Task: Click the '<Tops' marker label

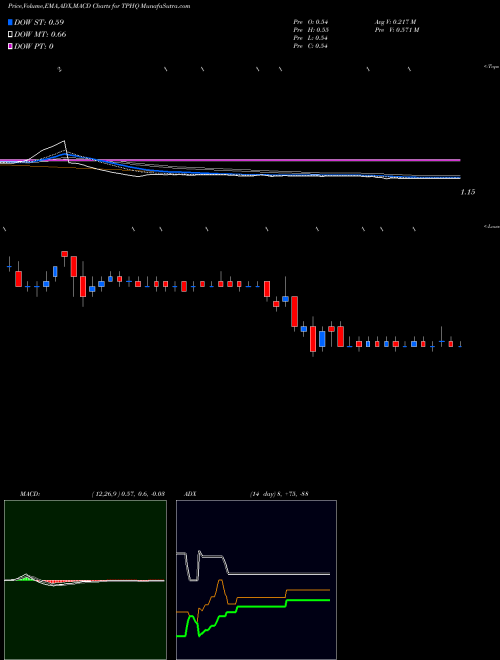Action: click(492, 67)
